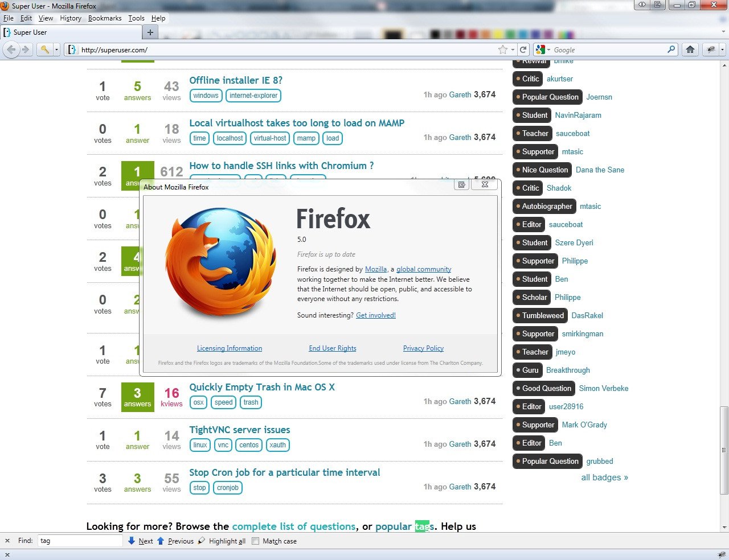Click the Find text input field

click(80, 541)
